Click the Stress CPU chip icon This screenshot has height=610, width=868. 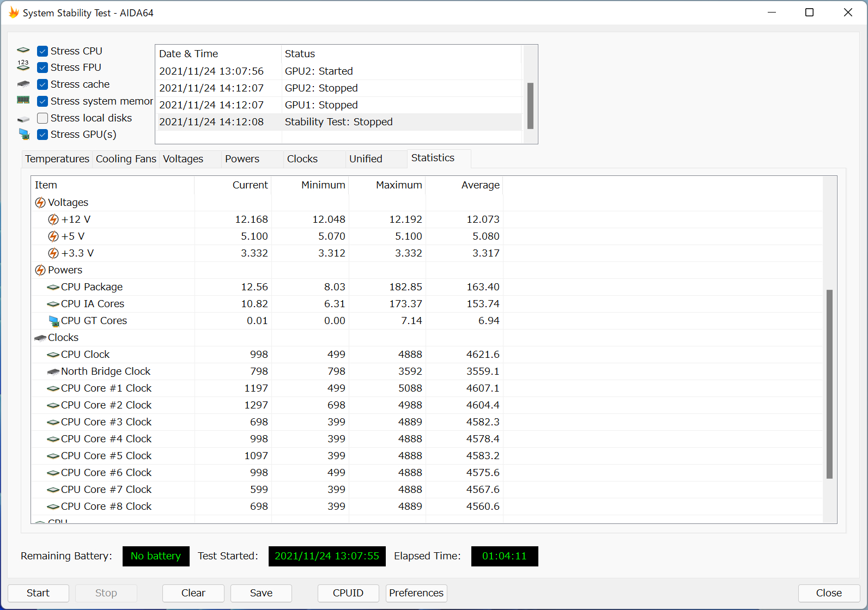click(x=23, y=51)
